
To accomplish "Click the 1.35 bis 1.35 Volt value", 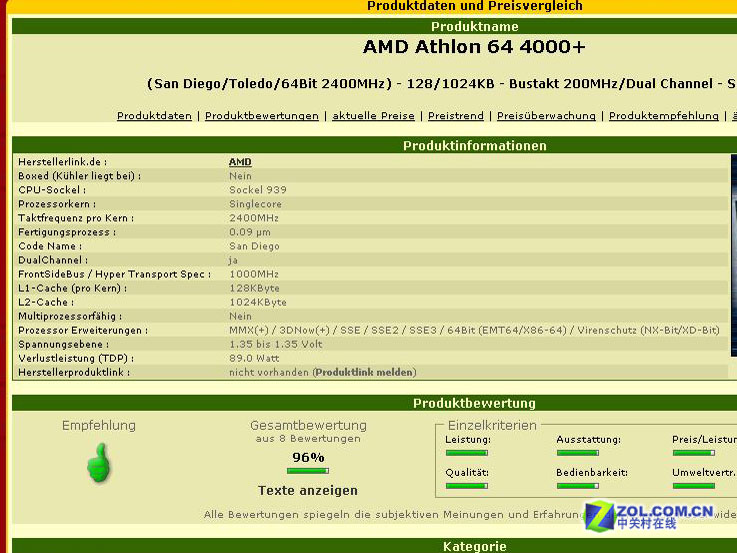I will pos(275,344).
